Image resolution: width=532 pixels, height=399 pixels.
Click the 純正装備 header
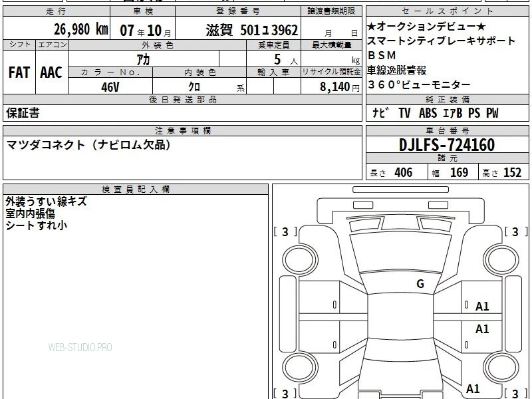[447, 99]
